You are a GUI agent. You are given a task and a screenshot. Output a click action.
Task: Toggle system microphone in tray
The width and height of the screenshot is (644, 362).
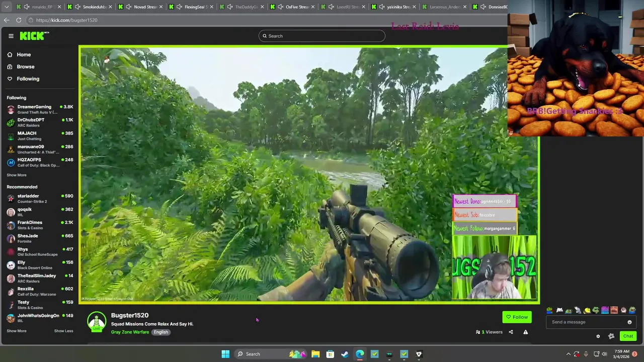pyautogui.click(x=586, y=354)
